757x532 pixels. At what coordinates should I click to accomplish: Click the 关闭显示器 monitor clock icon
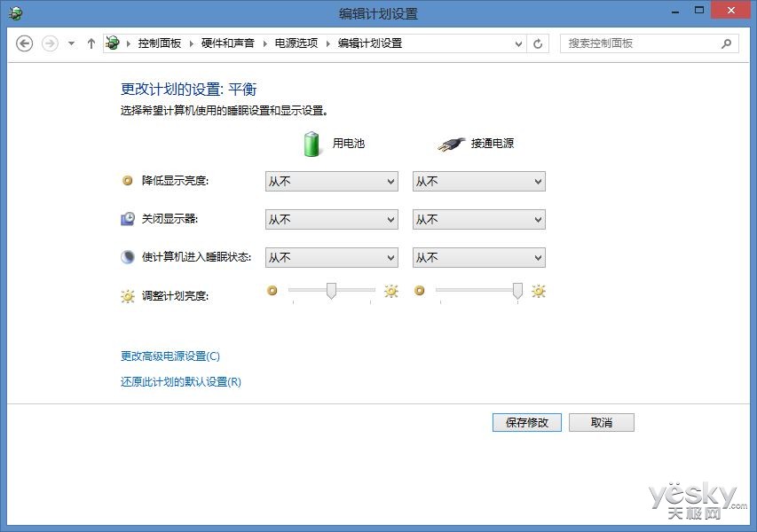(x=128, y=218)
